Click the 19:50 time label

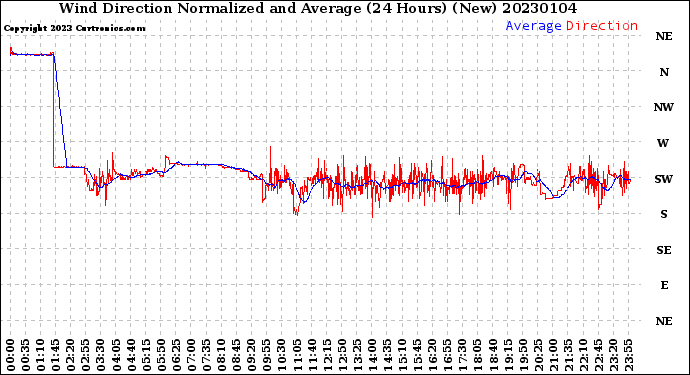(523, 355)
